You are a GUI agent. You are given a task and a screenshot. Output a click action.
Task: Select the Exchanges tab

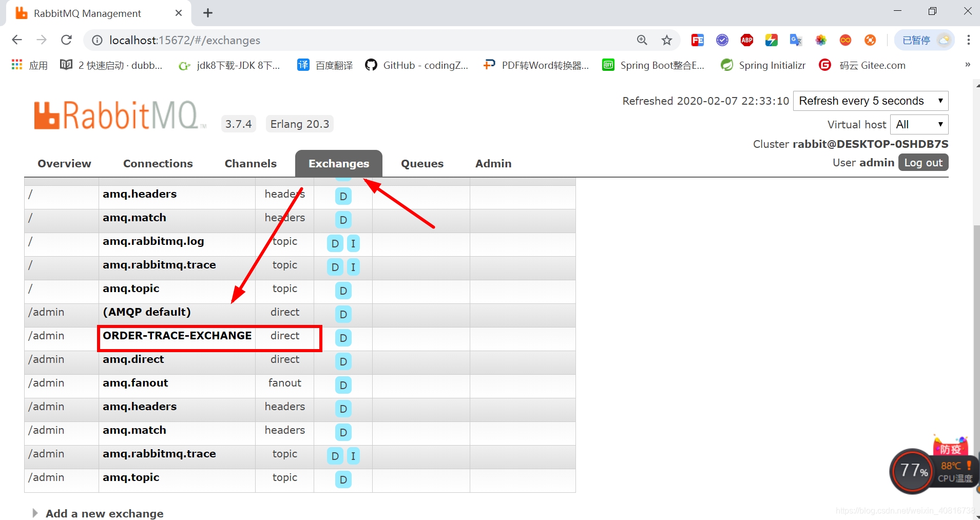point(339,163)
